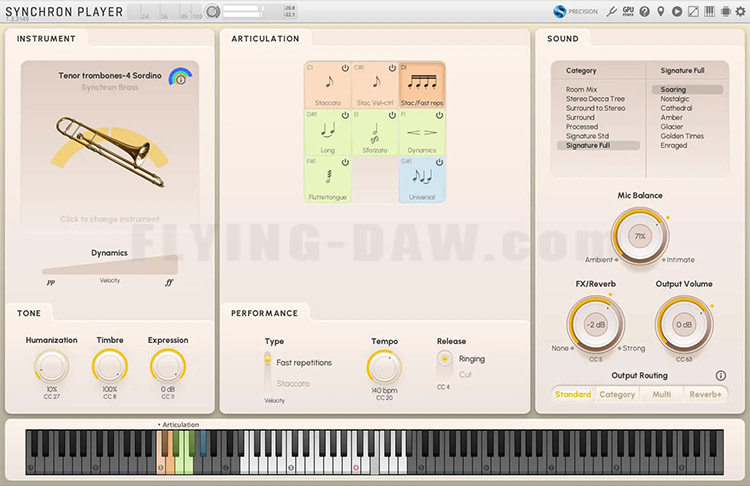The height and width of the screenshot is (486, 750).
Task: Click the CPU chip icon in top bar
Action: (726, 11)
